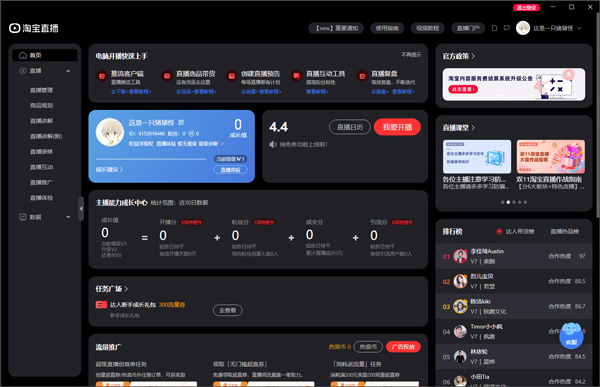Open the account dropdown next to the username
This screenshot has width=600, height=387.
click(x=579, y=28)
